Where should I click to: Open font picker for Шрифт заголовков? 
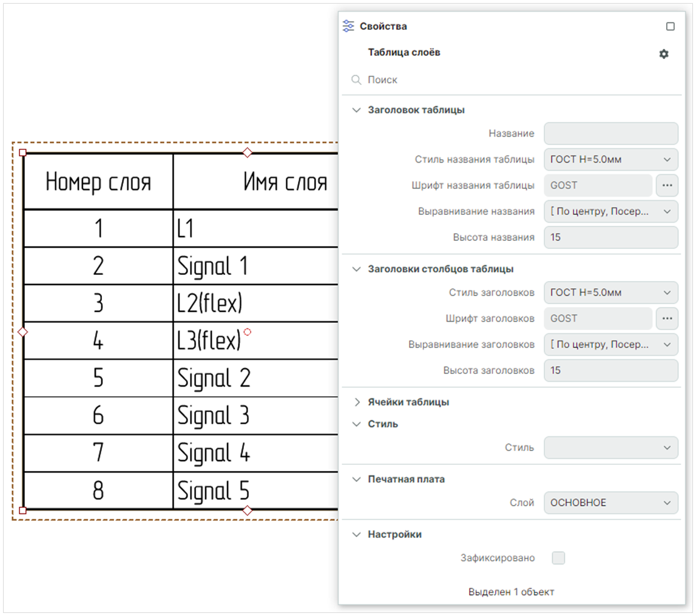[x=667, y=319]
